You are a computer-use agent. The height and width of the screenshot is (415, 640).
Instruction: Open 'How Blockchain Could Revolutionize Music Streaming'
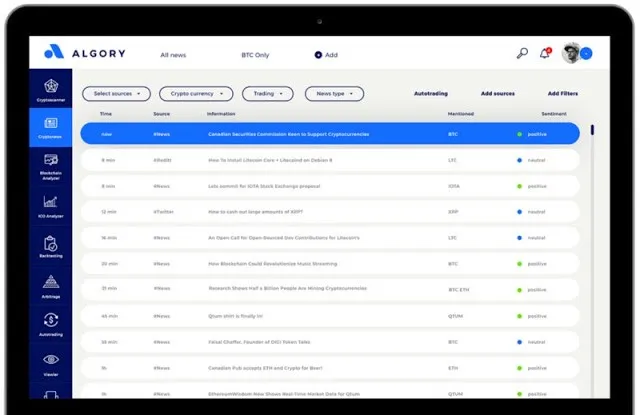[273, 264]
